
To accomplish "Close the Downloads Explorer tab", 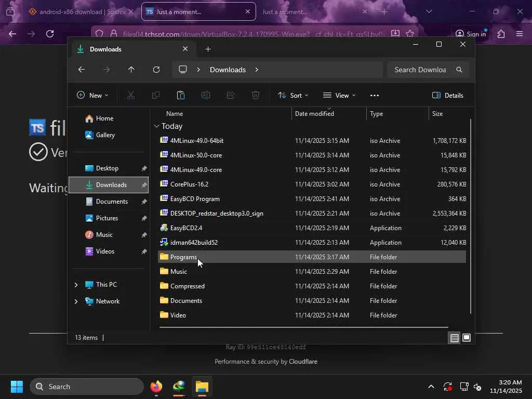I will (185, 49).
